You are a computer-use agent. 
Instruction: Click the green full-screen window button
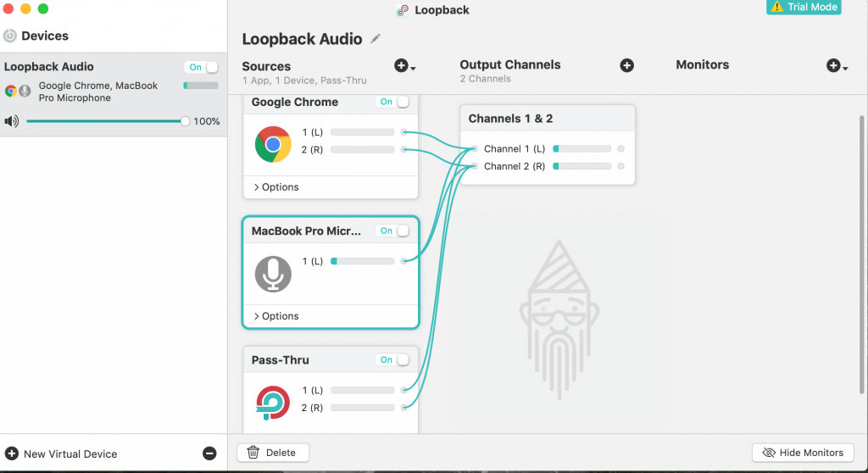point(42,8)
